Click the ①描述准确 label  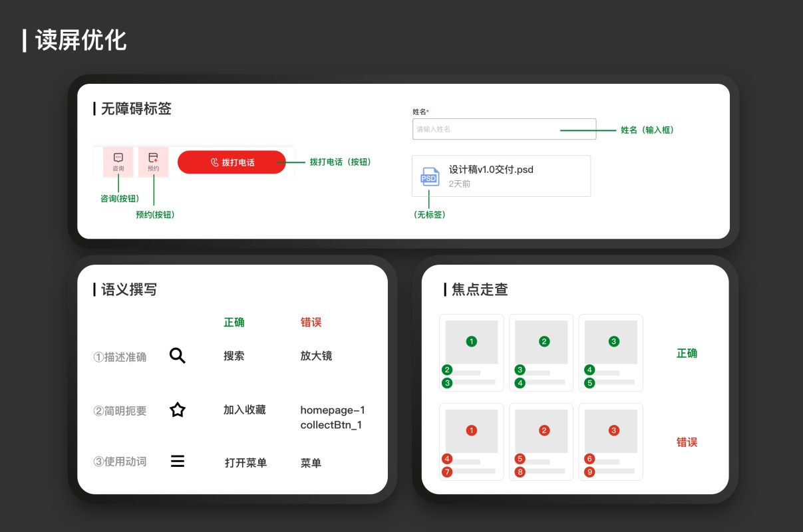click(x=120, y=357)
